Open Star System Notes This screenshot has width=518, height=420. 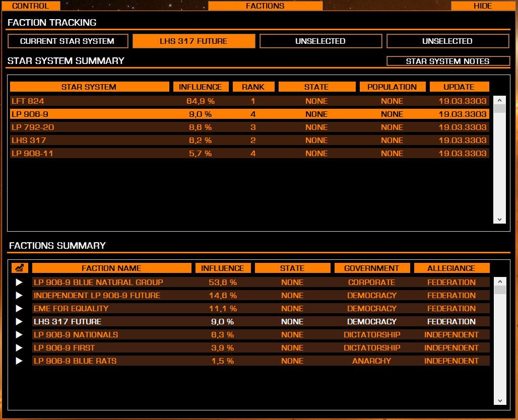[448, 61]
